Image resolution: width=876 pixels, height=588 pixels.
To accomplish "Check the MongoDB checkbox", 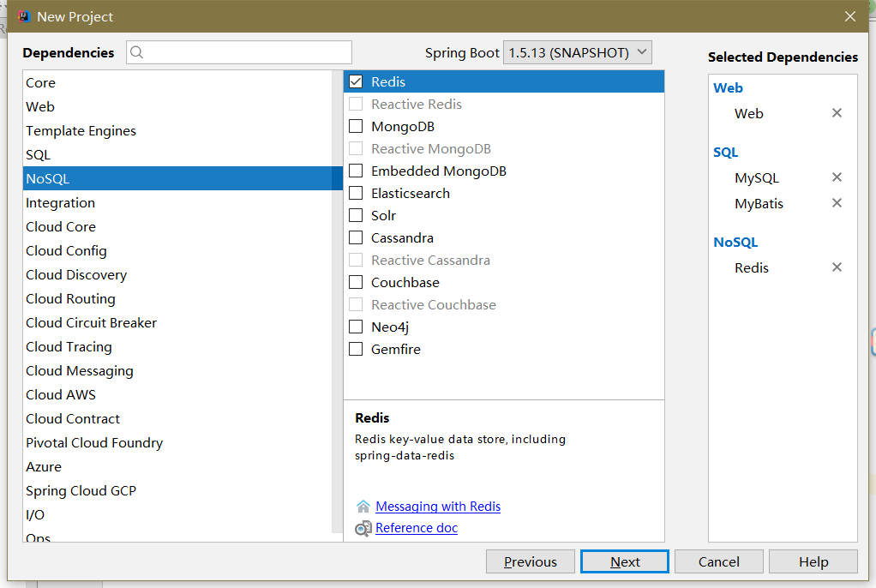I will click(x=356, y=126).
